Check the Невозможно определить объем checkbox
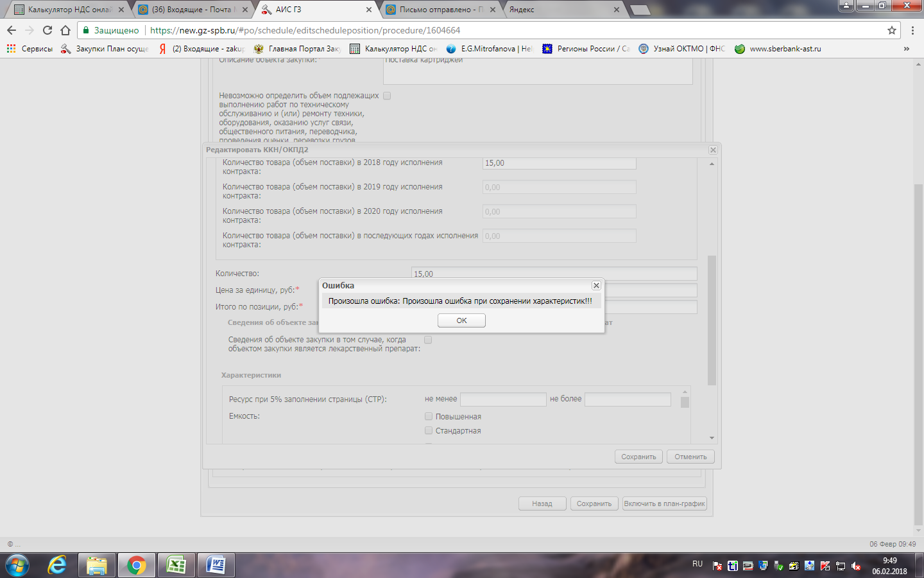This screenshot has width=924, height=578. 387,96
